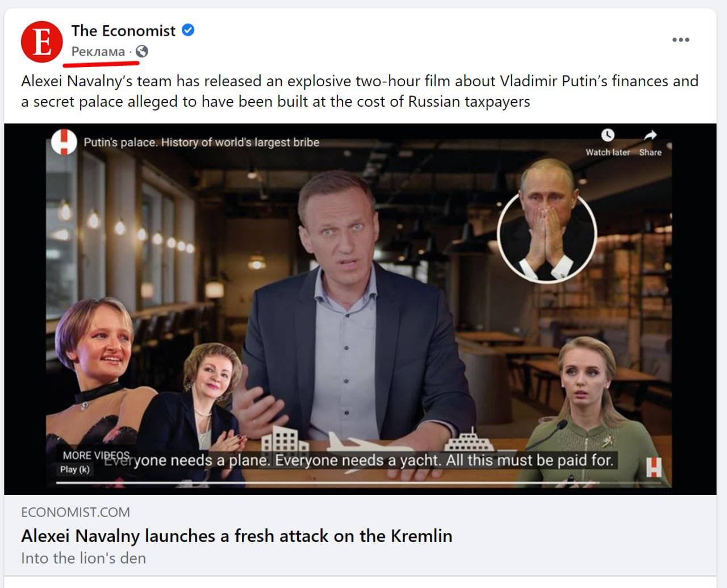The height and width of the screenshot is (588, 727).
Task: Open the three-dots post options menu
Action: pyautogui.click(x=680, y=40)
